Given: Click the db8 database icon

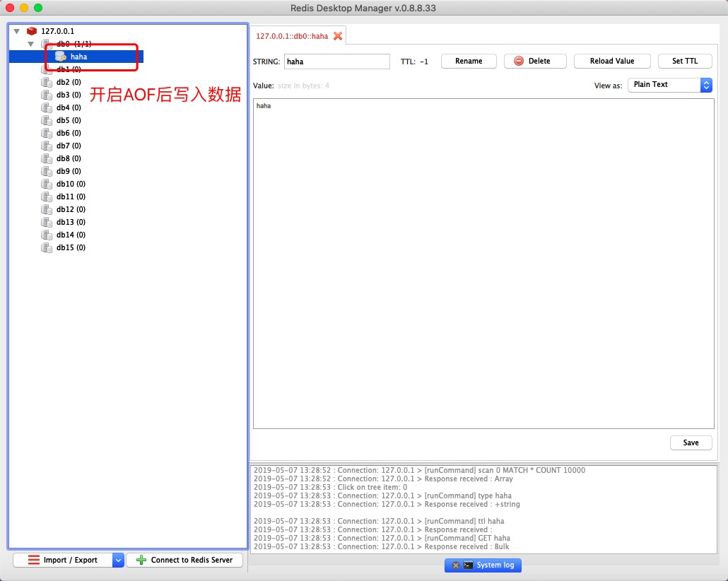Looking at the screenshot, I should [47, 158].
